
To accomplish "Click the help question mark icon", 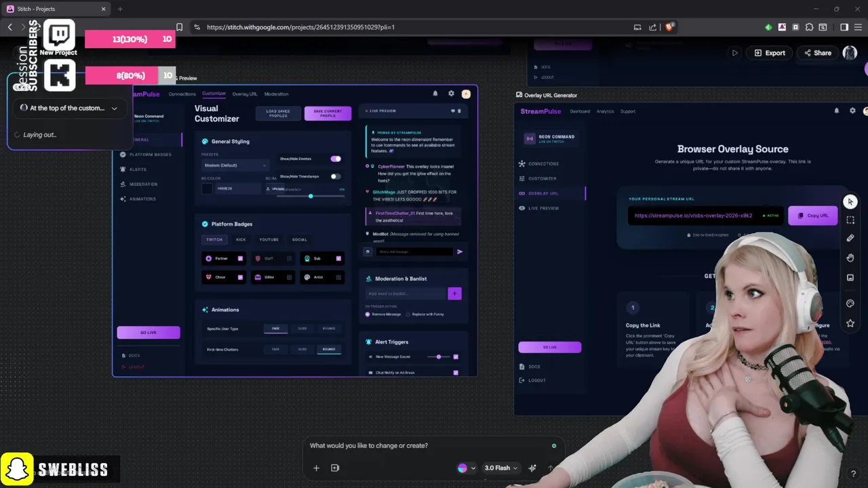I will pyautogui.click(x=853, y=474).
